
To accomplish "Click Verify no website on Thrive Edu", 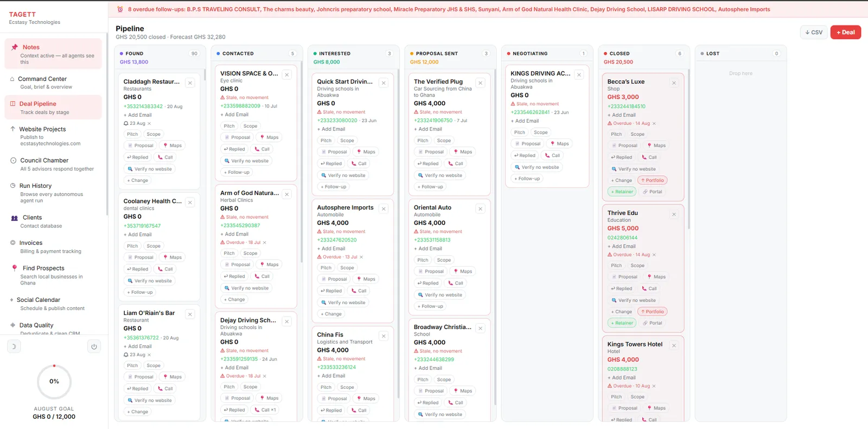I will 634,300.
